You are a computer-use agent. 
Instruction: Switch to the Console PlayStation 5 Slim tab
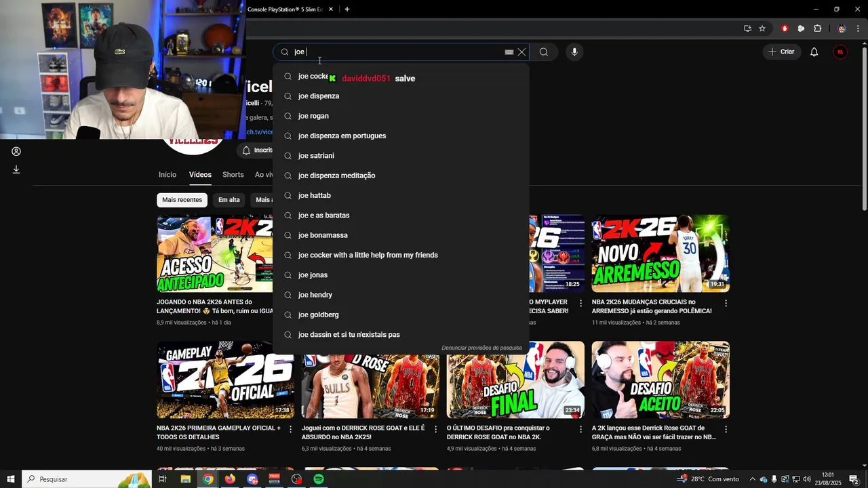(285, 9)
